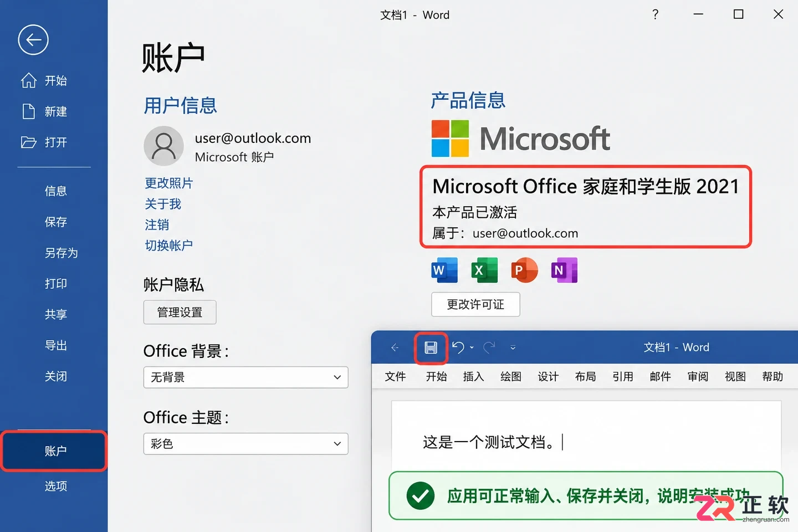Click the Word app icon under product info
This screenshot has width=798, height=532.
[444, 270]
